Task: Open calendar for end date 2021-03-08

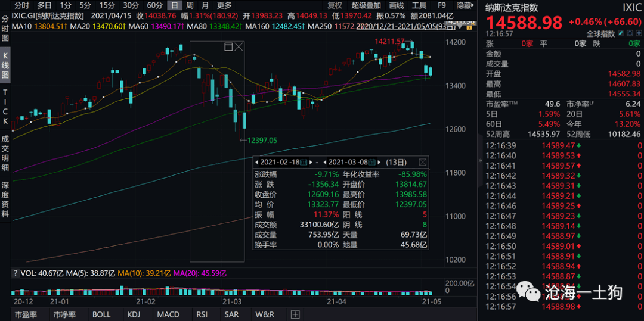Action: click(373, 162)
